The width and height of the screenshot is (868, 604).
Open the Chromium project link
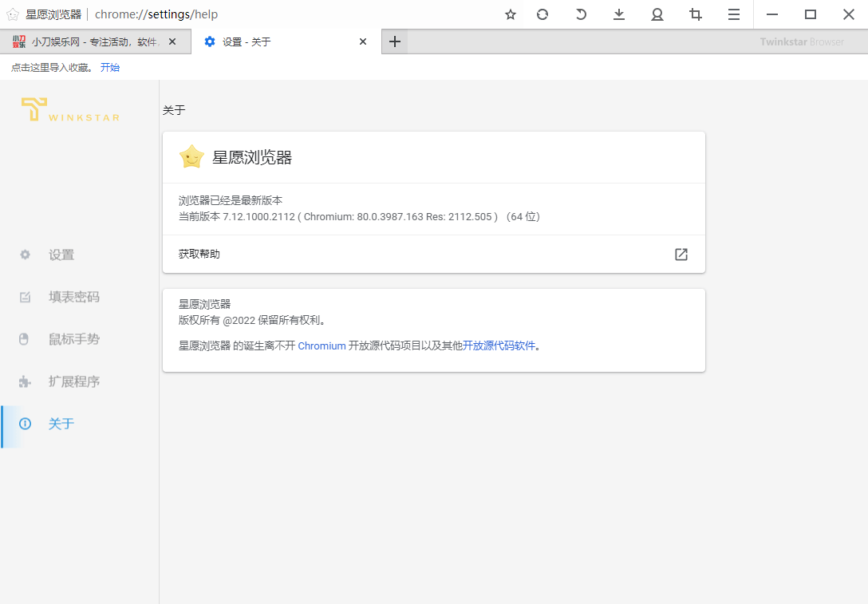pyautogui.click(x=322, y=345)
